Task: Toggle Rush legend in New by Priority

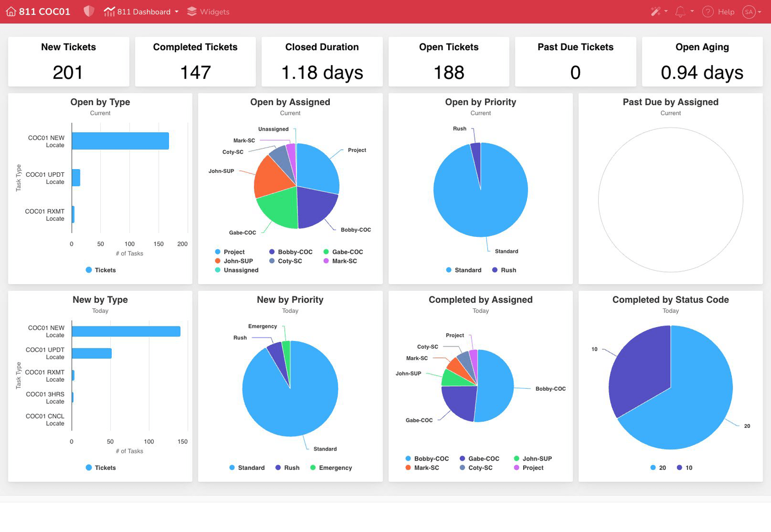Action: click(x=287, y=468)
